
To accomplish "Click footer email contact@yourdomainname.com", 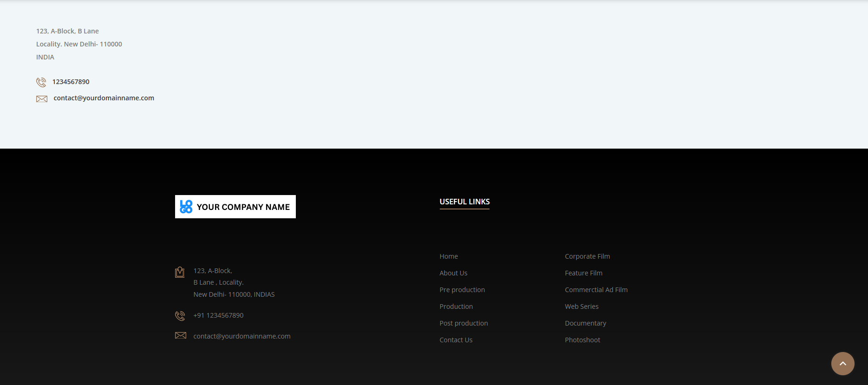I will 242,336.
